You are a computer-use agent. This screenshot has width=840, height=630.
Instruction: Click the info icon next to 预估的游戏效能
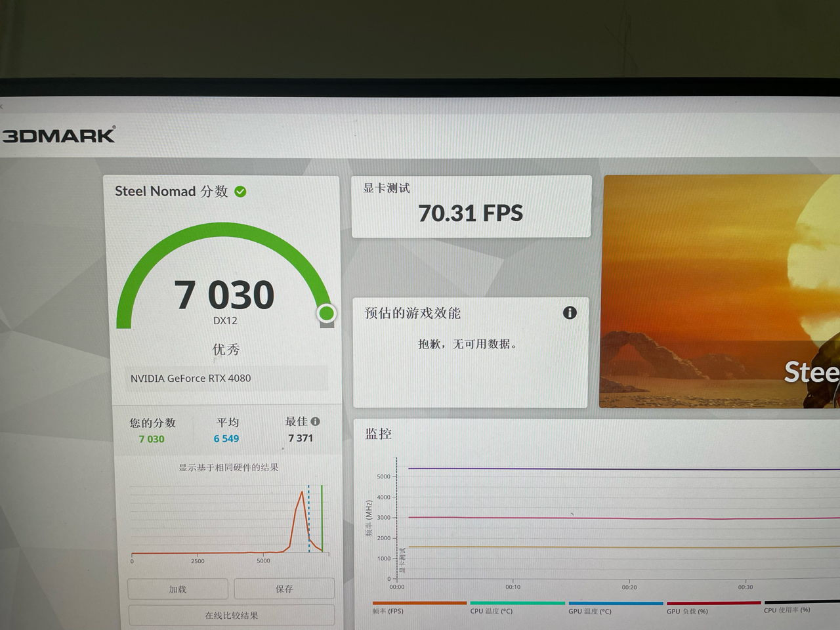coord(570,313)
